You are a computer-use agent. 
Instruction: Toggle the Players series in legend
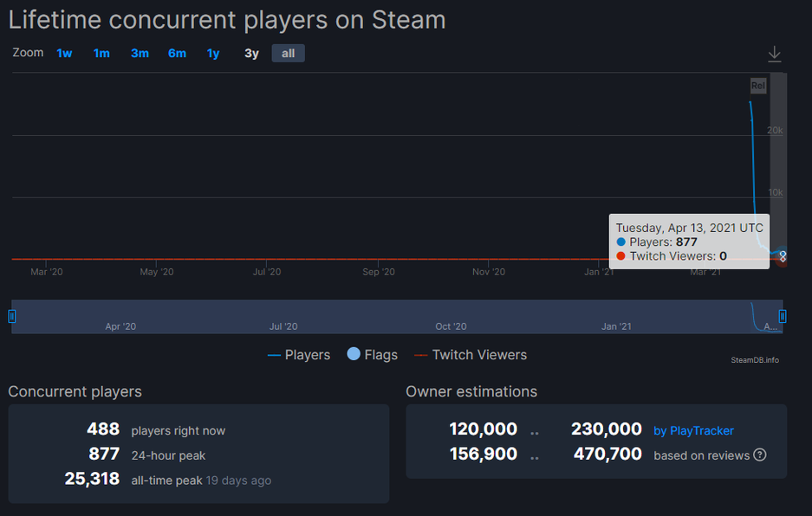click(299, 355)
